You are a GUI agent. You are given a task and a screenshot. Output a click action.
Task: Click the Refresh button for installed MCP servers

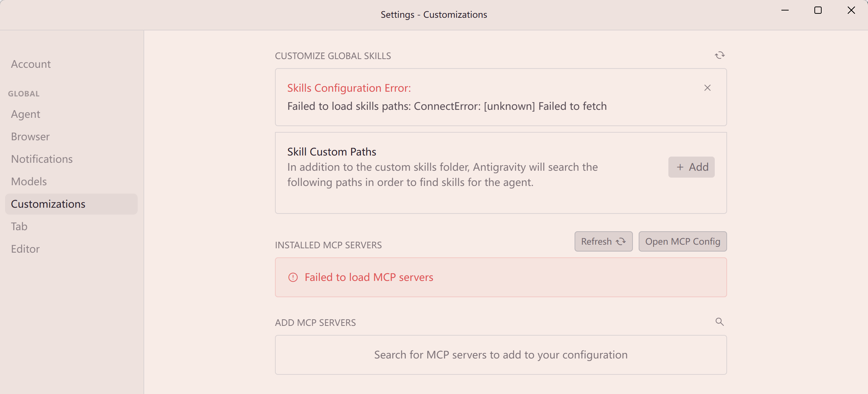tap(604, 241)
